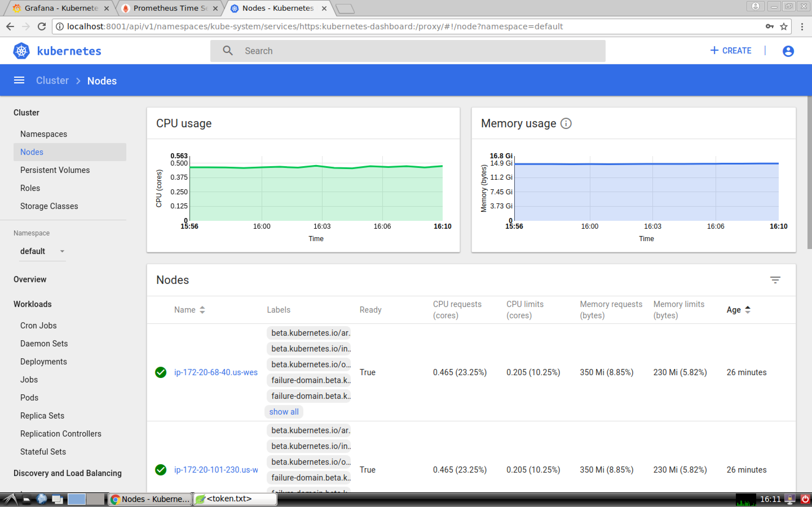Screen dimensions: 812x507
Task: Switch to the Grafana browser tab
Action: (61, 8)
